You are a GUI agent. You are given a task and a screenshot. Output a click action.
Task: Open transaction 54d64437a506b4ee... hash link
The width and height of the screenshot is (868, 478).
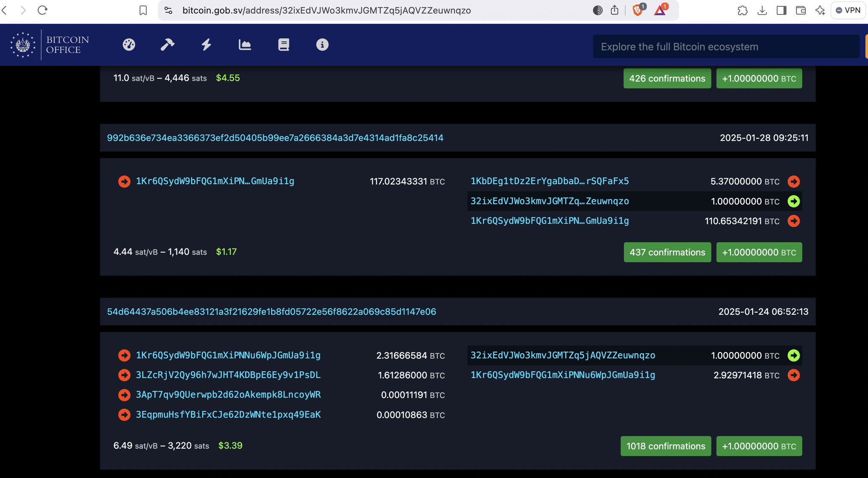point(271,312)
